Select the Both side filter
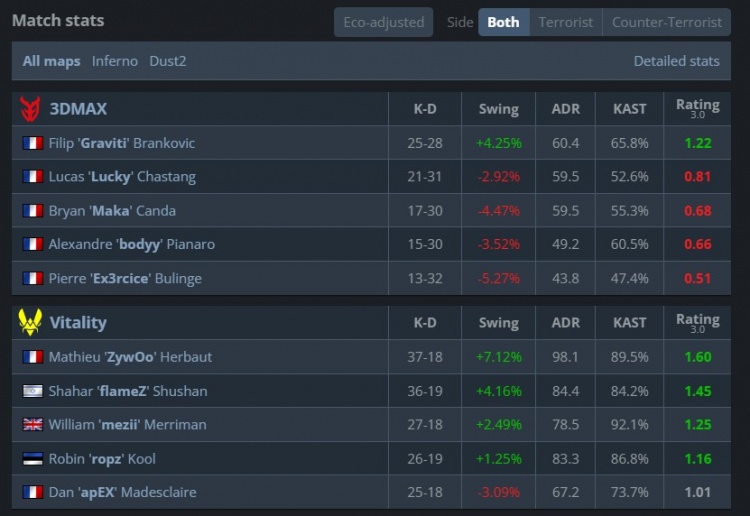This screenshot has width=750, height=516. coord(503,22)
